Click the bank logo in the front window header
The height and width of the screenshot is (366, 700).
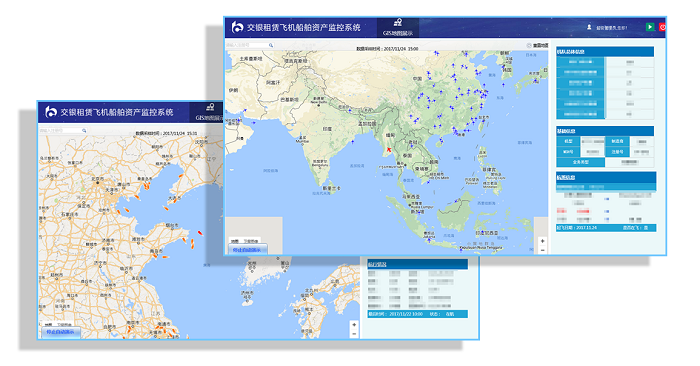237,27
